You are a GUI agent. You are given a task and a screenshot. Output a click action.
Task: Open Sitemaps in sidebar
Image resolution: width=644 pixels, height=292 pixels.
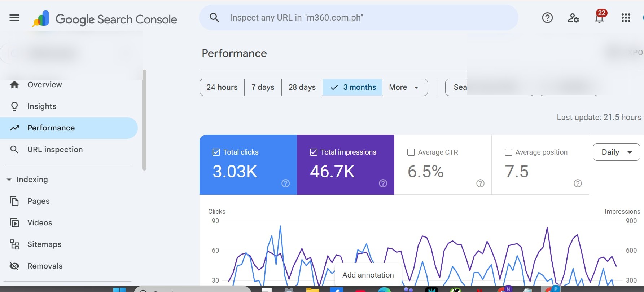[x=69, y=244]
